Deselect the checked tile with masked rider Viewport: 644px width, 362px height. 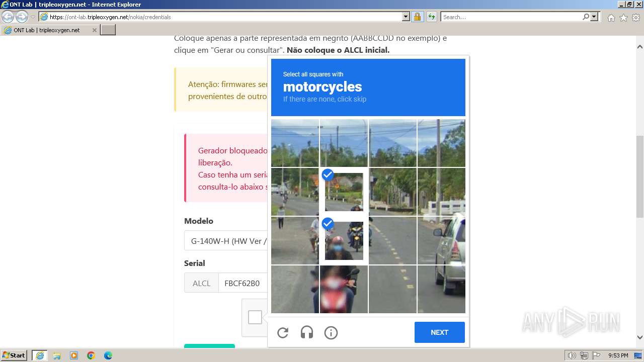point(344,240)
